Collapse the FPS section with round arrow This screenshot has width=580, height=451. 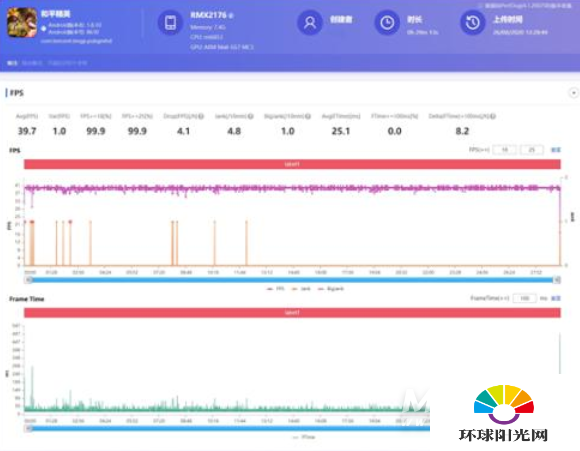coord(573,93)
